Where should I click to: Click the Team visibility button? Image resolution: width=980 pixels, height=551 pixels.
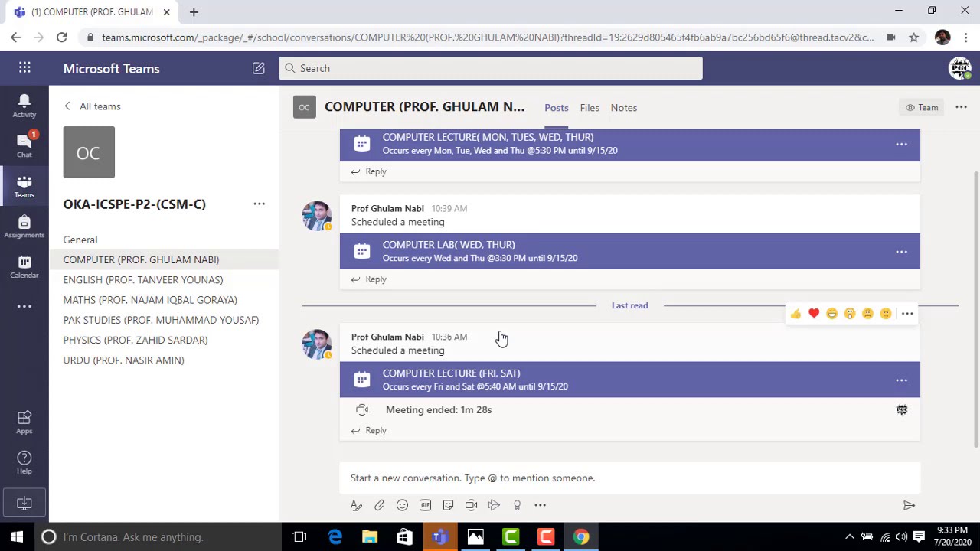(922, 107)
